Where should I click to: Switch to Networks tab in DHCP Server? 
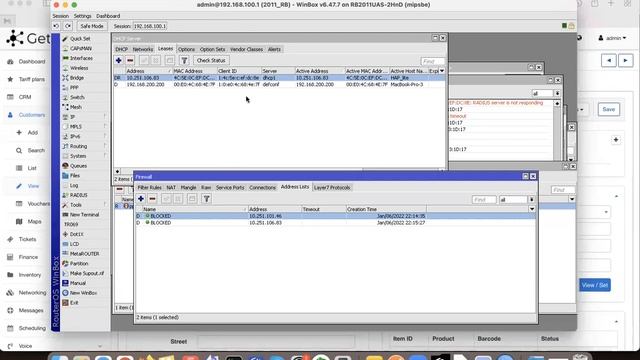tap(143, 49)
